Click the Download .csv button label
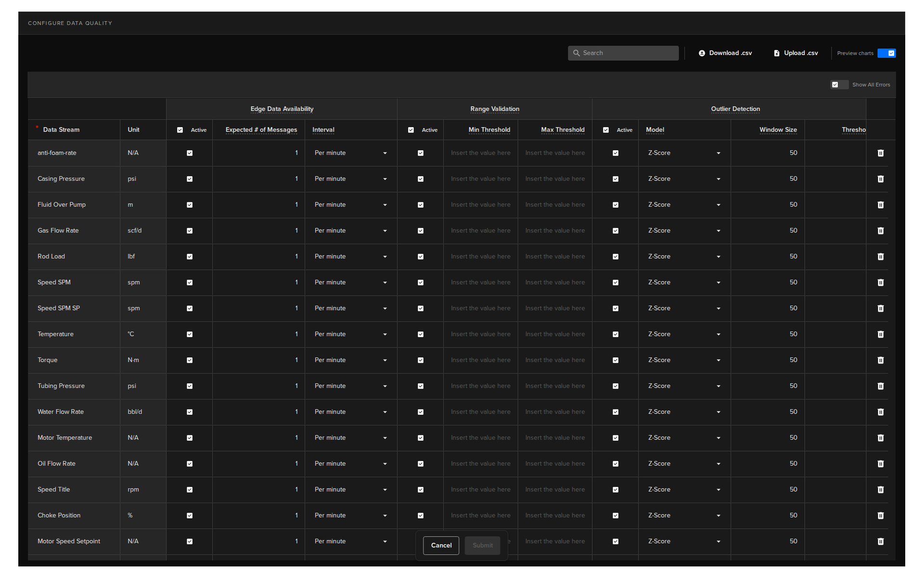Viewport: 924px width, 578px height. point(730,53)
